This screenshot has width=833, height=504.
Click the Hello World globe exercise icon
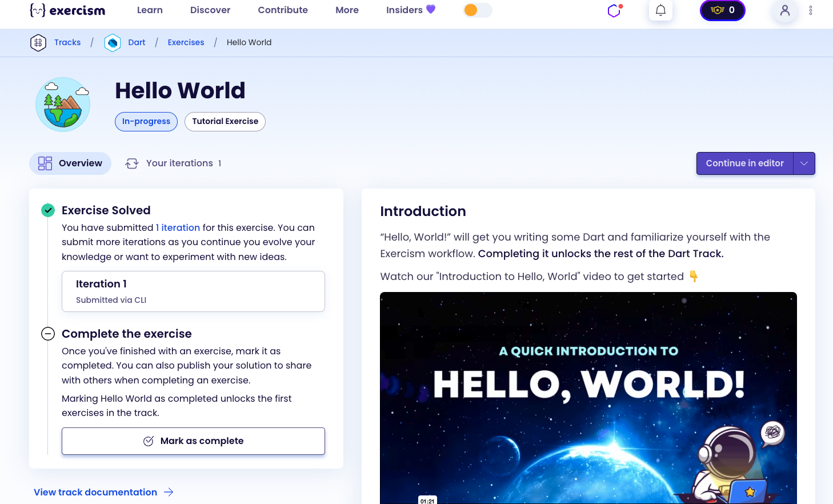(63, 105)
